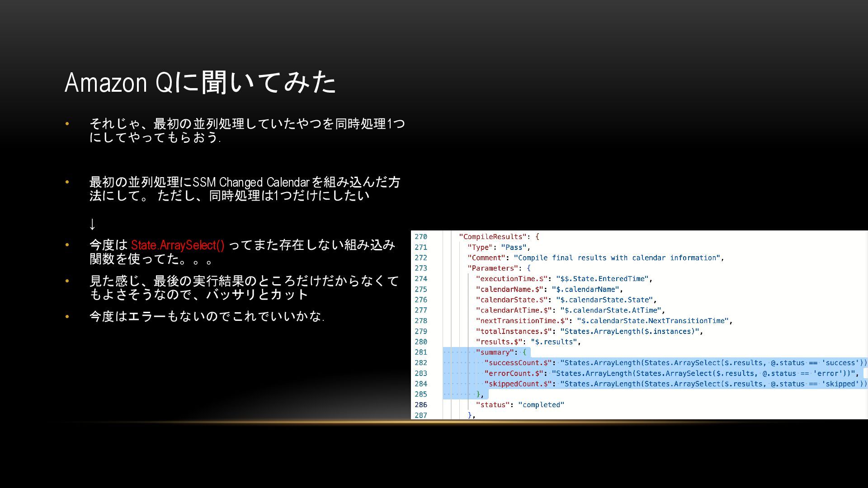Click line number 286 in gutter

click(420, 405)
